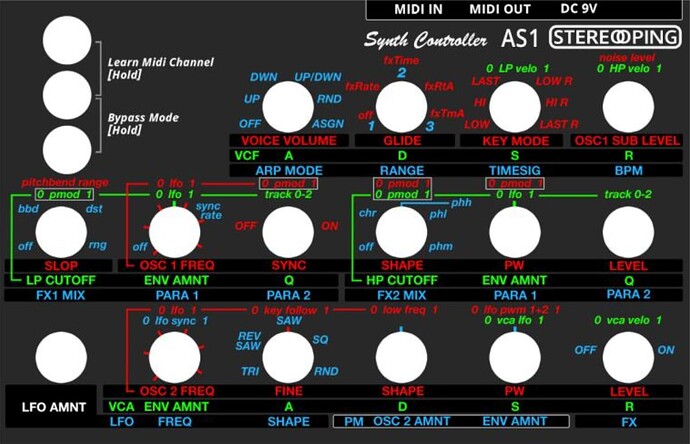Toggle the OSC 2 Level OFF/ON knob
This screenshot has height=444, width=690.
tap(628, 357)
